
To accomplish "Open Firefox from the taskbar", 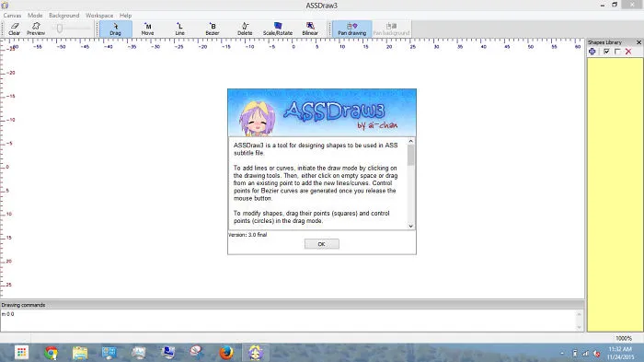I will coord(226,353).
